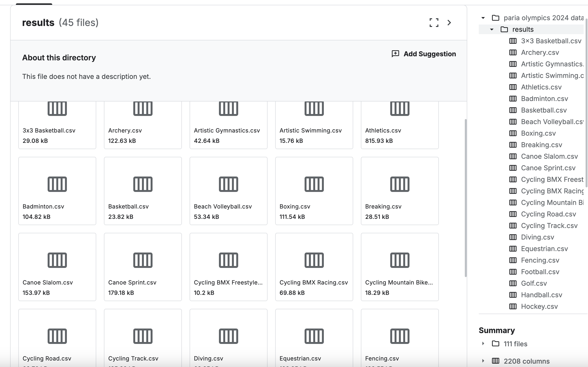Image resolution: width=588 pixels, height=367 pixels.
Task: Click results folder icon in sidebar tree
Action: click(504, 29)
